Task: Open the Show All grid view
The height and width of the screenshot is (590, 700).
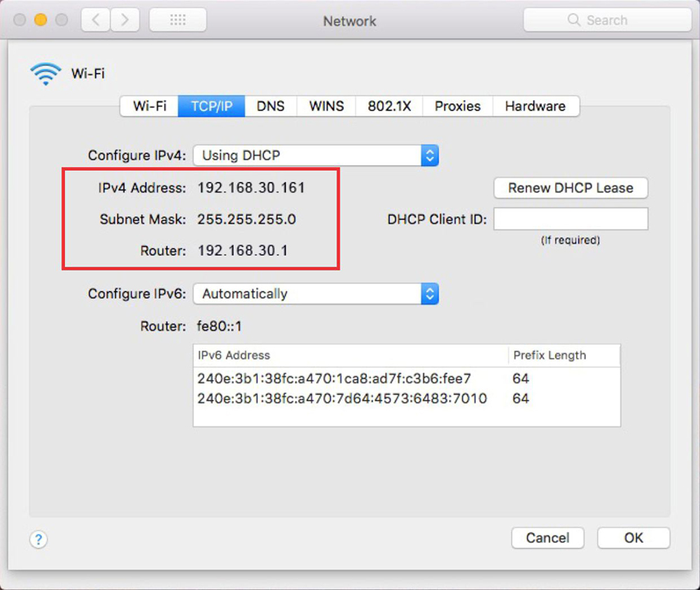Action: (x=177, y=20)
